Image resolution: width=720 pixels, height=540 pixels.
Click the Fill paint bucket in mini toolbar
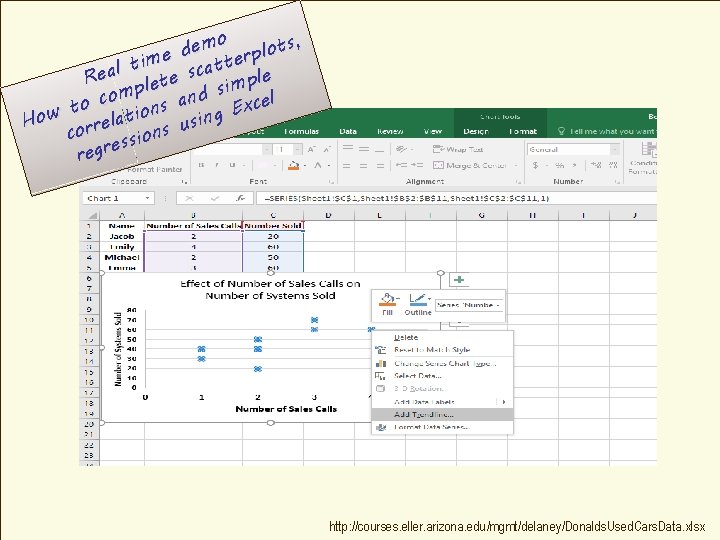point(387,300)
